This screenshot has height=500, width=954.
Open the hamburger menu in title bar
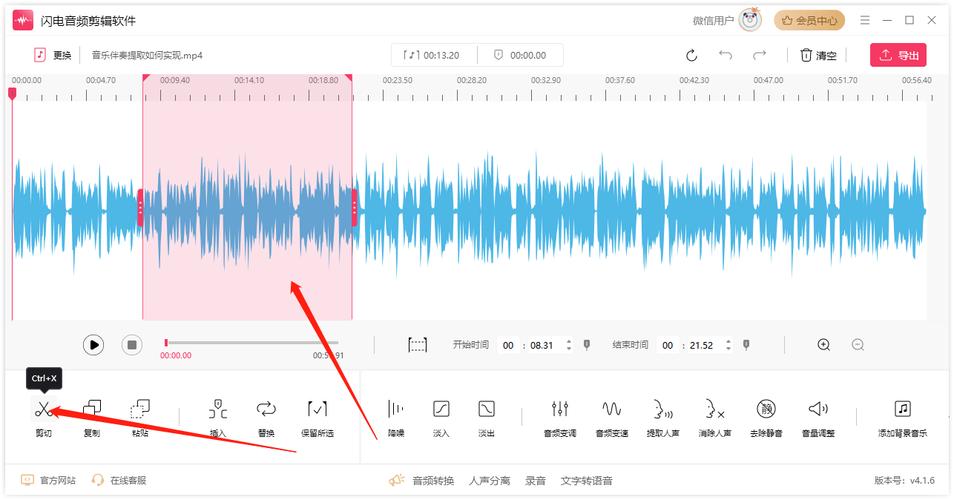[865, 20]
